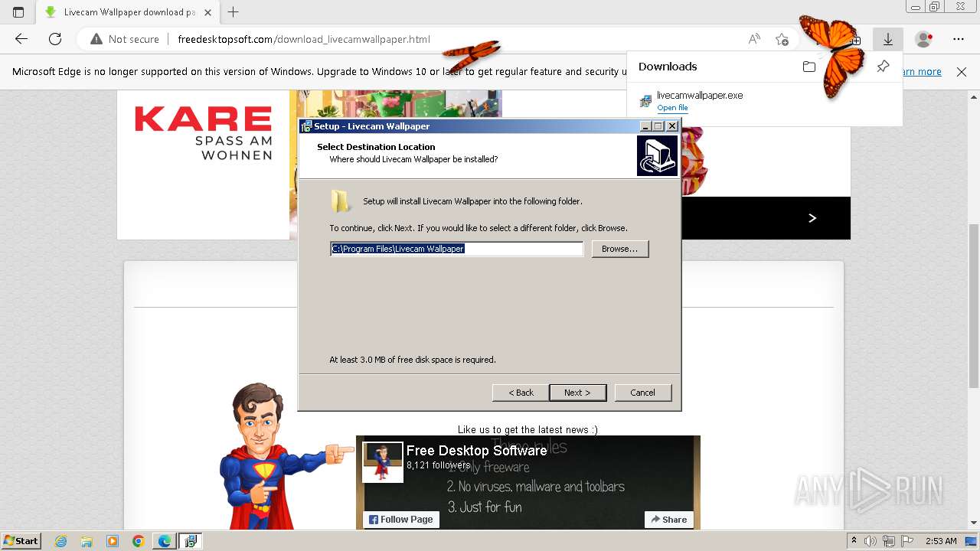Open File Explorer from taskbar
Screen dimensions: 980x551
coord(87,541)
